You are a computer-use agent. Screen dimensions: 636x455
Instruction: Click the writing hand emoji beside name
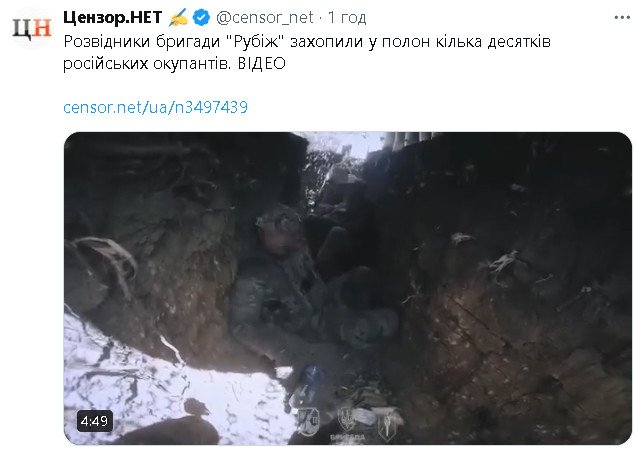coord(178,18)
